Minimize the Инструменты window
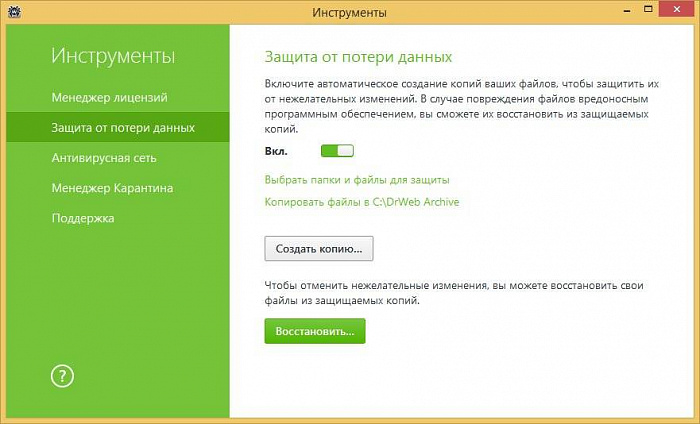The image size is (700, 424). coord(628,12)
